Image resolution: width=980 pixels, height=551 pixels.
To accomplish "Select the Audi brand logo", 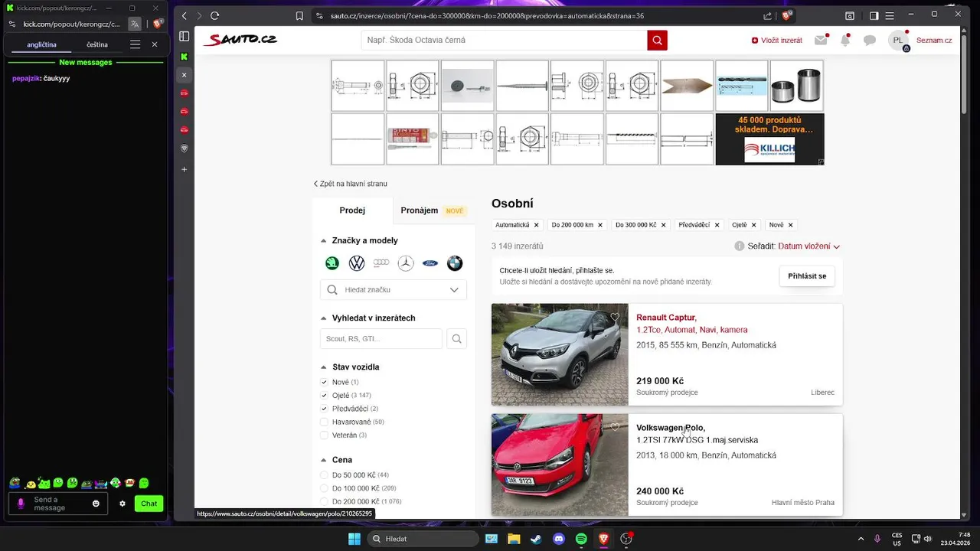I will 381,263.
